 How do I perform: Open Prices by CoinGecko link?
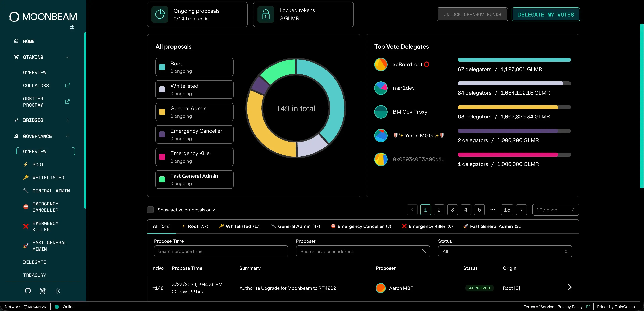pos(616,307)
